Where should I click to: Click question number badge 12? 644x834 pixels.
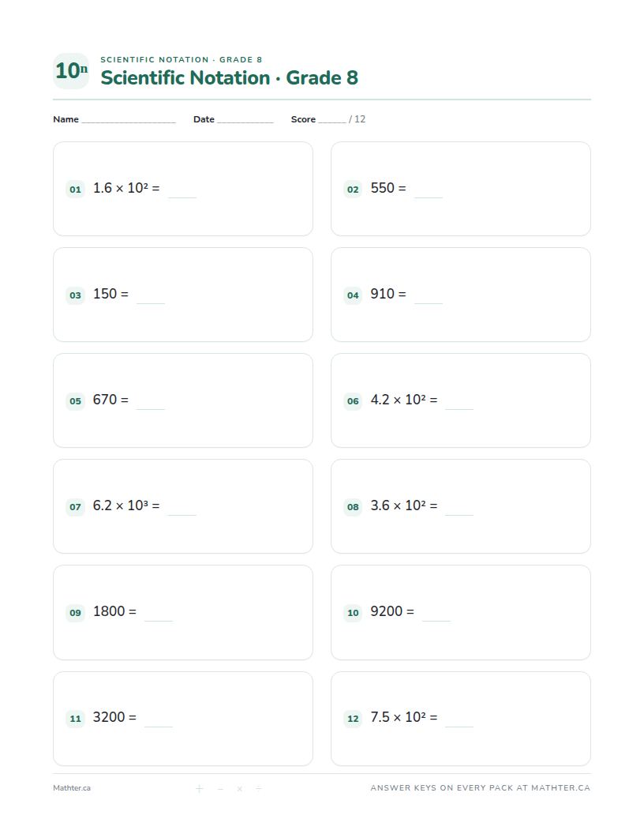point(353,719)
